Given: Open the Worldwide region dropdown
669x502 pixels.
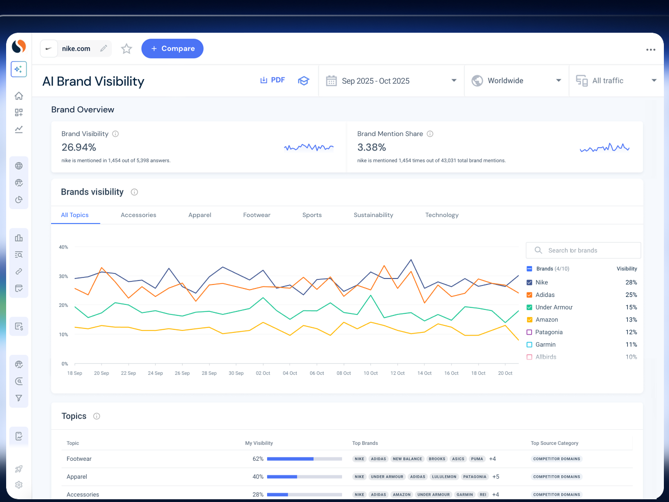Looking at the screenshot, I should (516, 81).
